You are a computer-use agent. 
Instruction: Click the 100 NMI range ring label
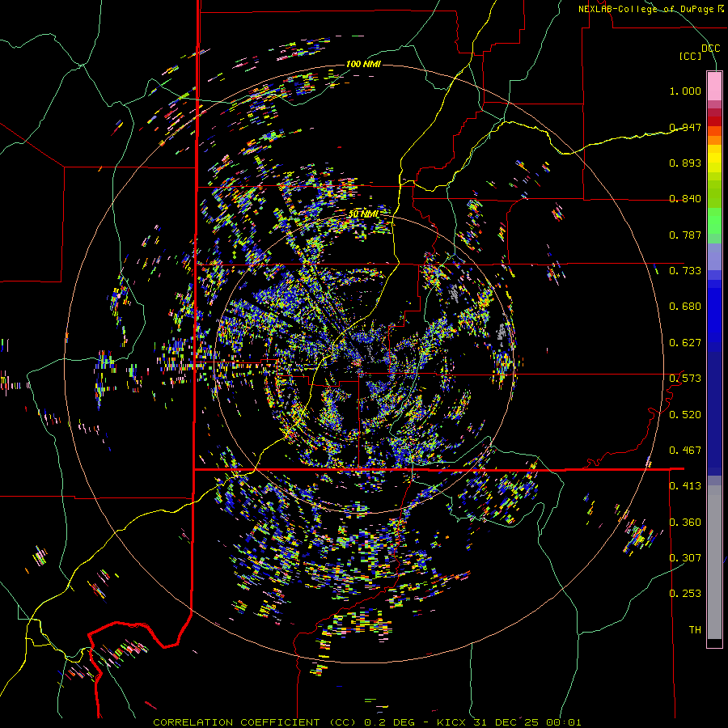363,64
